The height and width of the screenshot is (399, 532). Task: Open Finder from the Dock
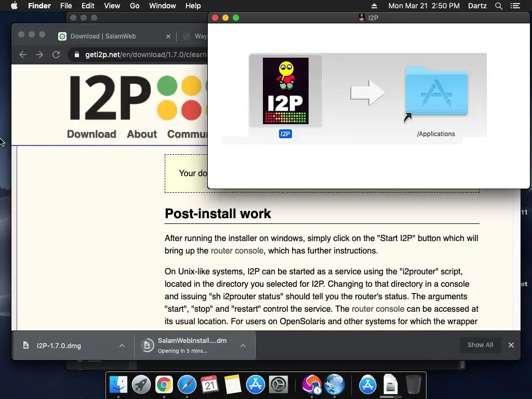[118, 385]
